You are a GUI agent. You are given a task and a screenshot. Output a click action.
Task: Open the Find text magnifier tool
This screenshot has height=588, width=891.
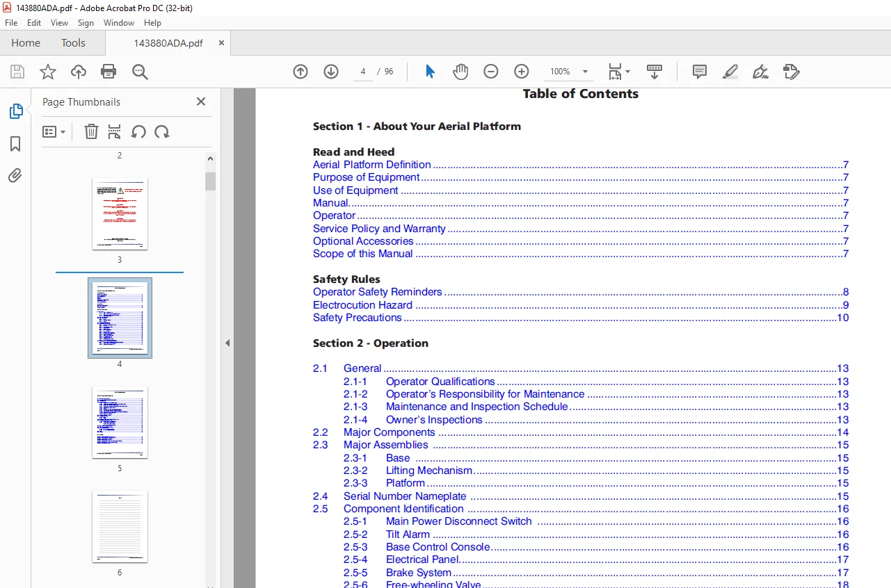click(140, 72)
